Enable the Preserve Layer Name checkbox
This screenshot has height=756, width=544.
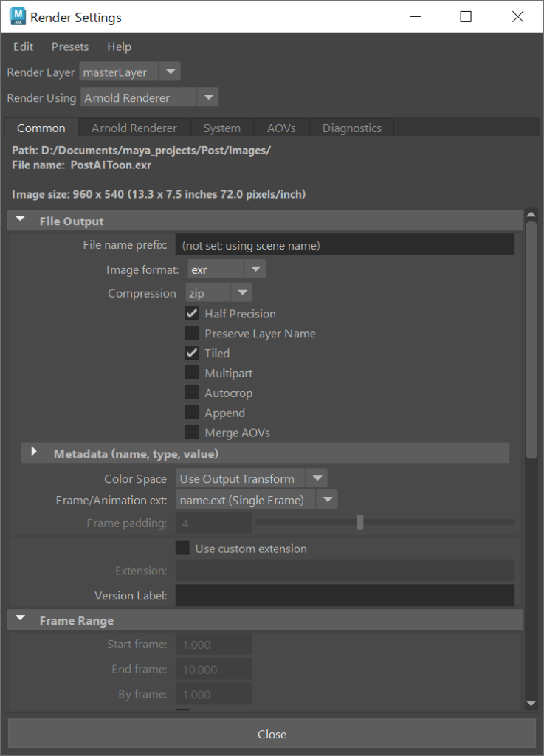(192, 333)
